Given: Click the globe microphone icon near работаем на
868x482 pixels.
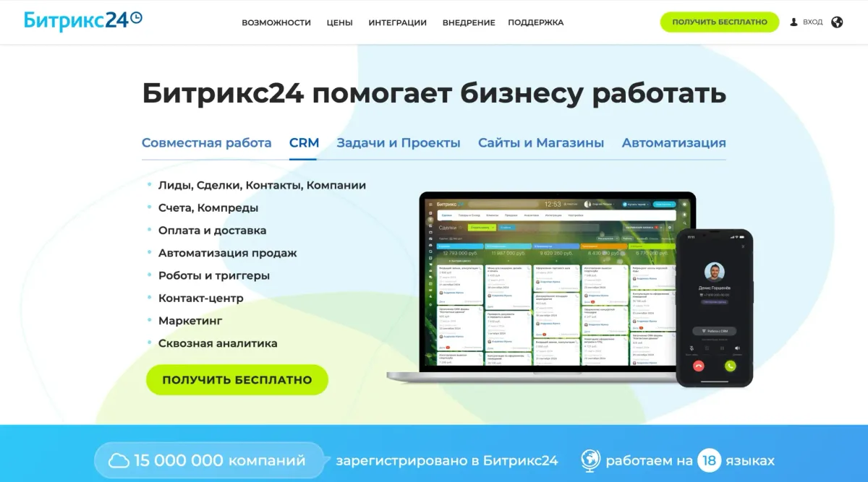Looking at the screenshot, I should (x=590, y=460).
